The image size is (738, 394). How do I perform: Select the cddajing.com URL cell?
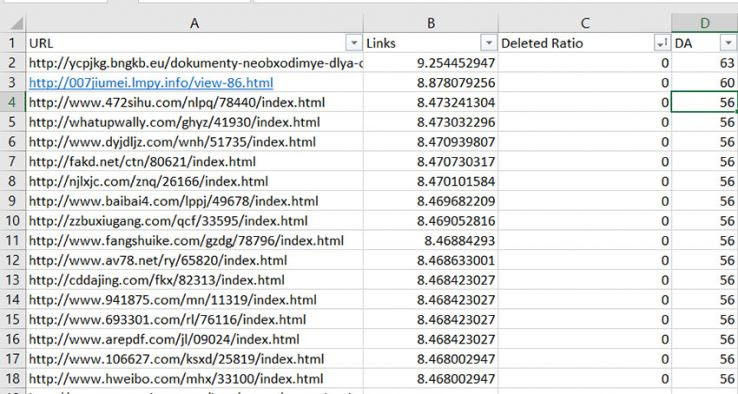pyautogui.click(x=194, y=280)
